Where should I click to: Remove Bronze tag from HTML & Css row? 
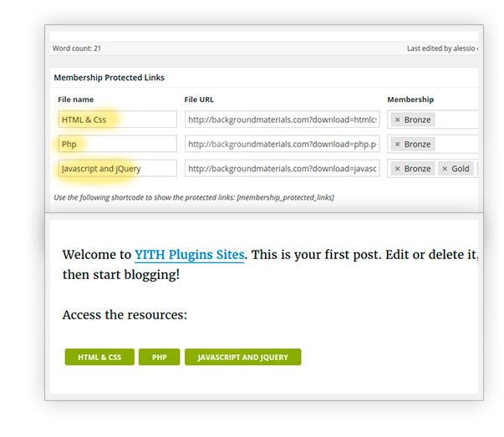coord(397,119)
